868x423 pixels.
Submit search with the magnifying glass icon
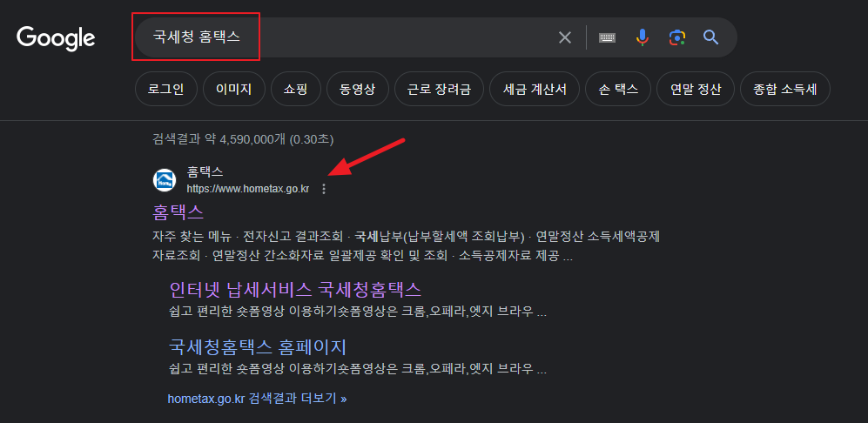[710, 37]
